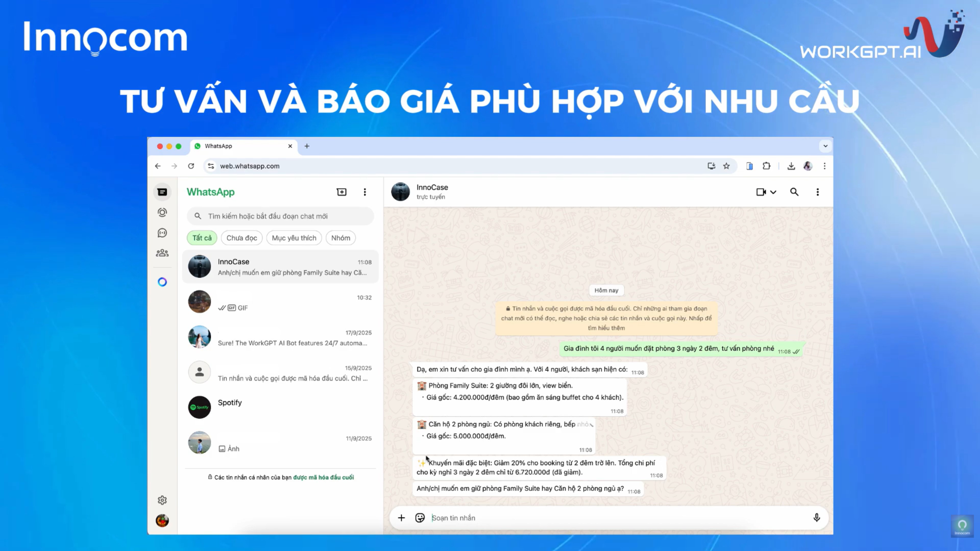
Task: Open the Status updates panel in the sidebar
Action: (x=163, y=212)
